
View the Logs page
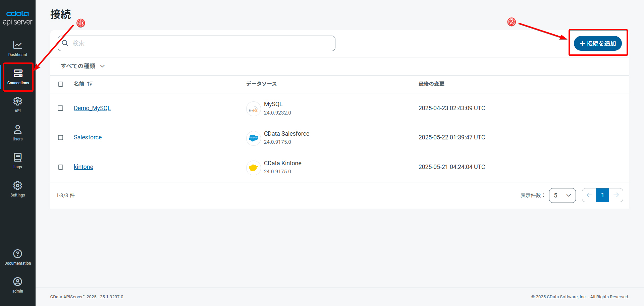pos(18,161)
